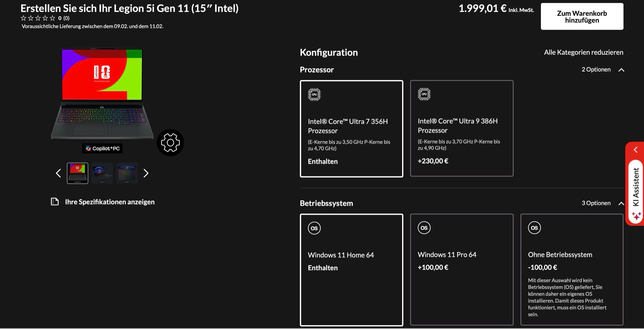Click the no-OS description text
The image size is (644, 329).
[567, 297]
